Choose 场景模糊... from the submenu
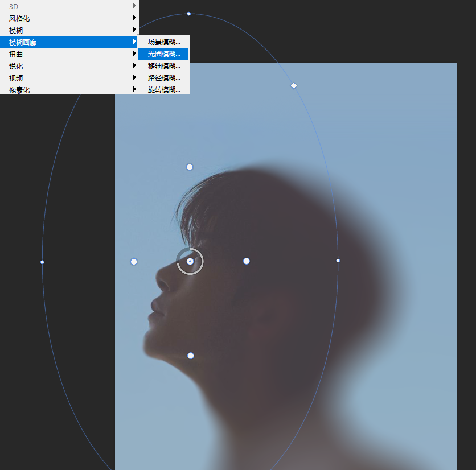The image size is (476, 470). coord(163,42)
